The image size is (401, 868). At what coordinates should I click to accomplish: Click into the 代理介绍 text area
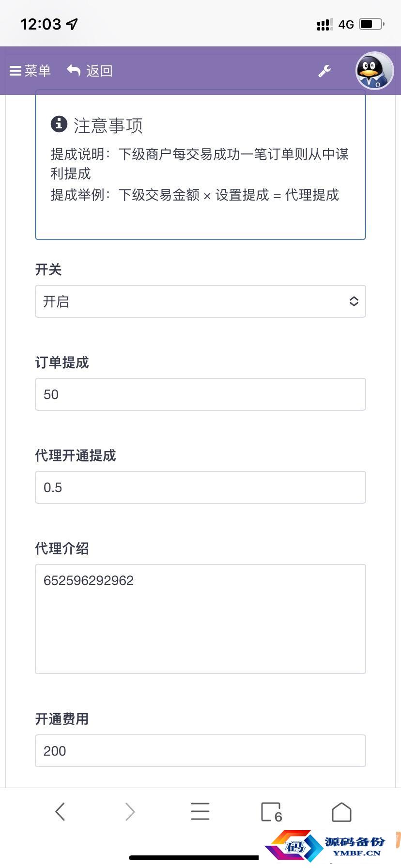click(x=200, y=619)
